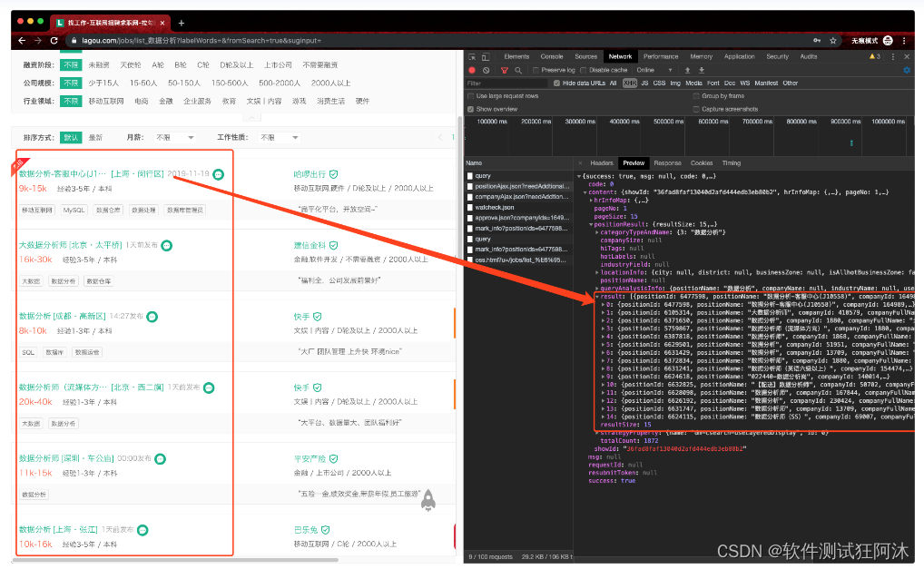Open network search with the magnifier icon
This screenshot has height=569, width=924.
point(517,70)
